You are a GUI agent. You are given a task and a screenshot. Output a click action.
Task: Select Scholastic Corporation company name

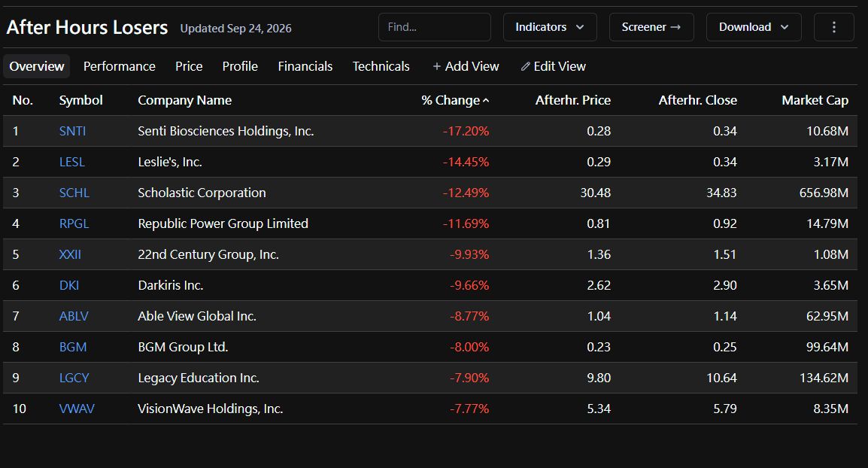202,193
